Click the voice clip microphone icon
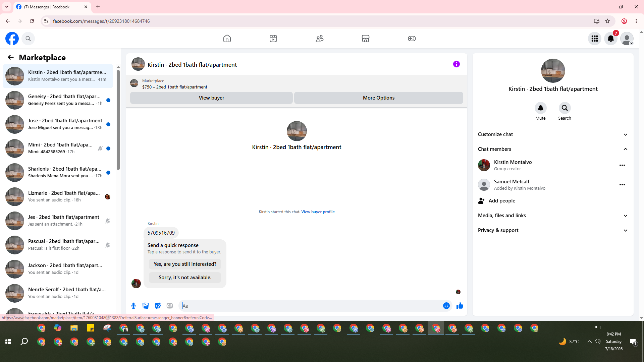This screenshot has width=644, height=362. tap(133, 306)
